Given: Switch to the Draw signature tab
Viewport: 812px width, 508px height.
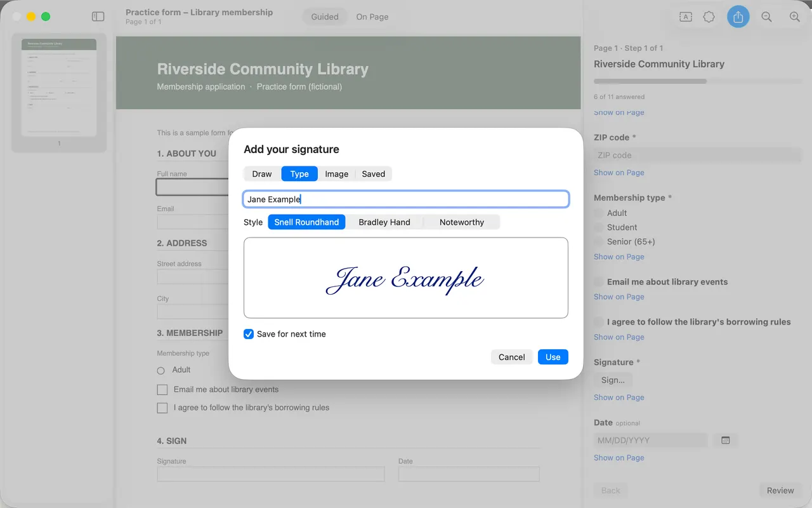Looking at the screenshot, I should point(262,174).
